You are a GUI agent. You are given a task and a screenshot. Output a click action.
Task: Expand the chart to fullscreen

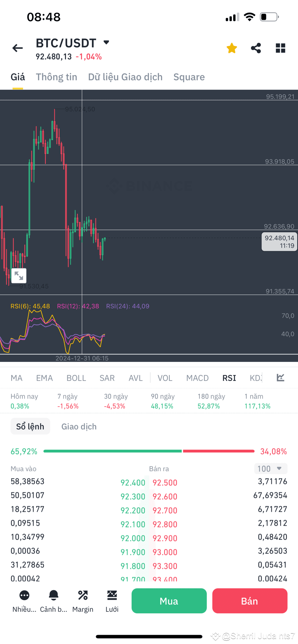(x=19, y=276)
